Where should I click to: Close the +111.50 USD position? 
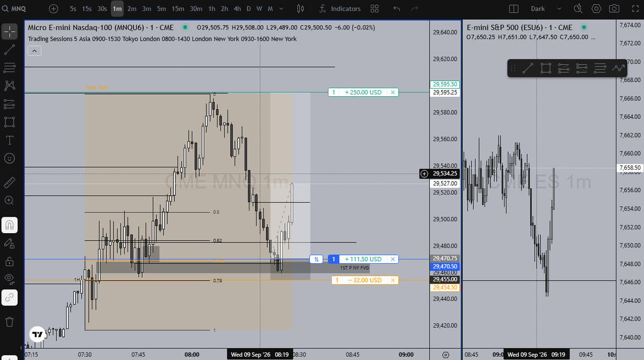point(392,259)
